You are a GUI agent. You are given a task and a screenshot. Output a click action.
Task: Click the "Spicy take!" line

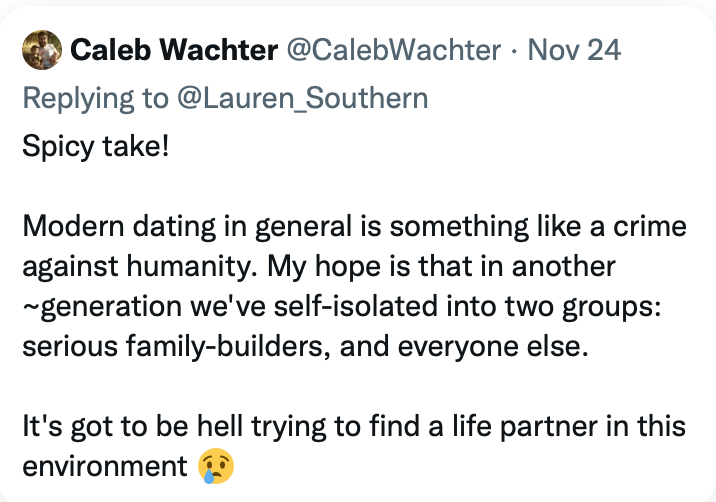(x=96, y=147)
